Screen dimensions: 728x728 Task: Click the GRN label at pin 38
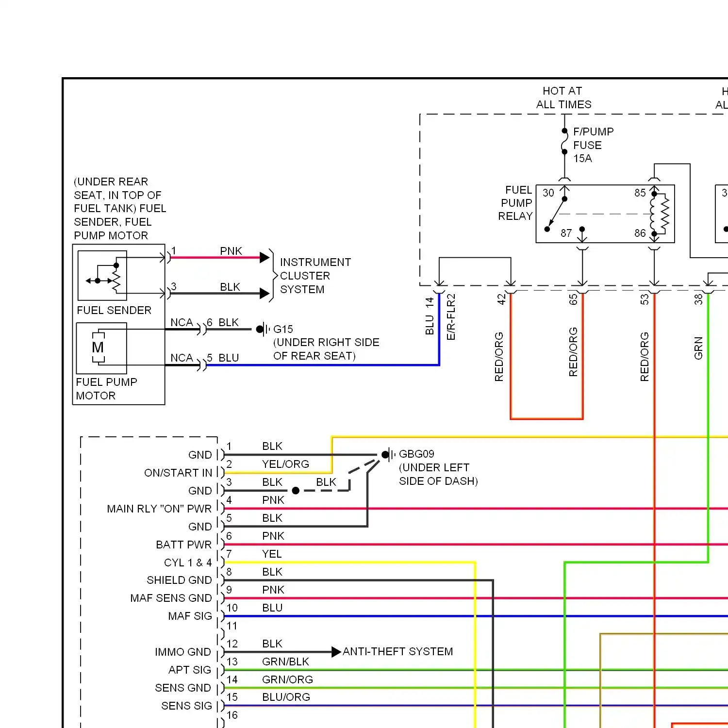[698, 348]
